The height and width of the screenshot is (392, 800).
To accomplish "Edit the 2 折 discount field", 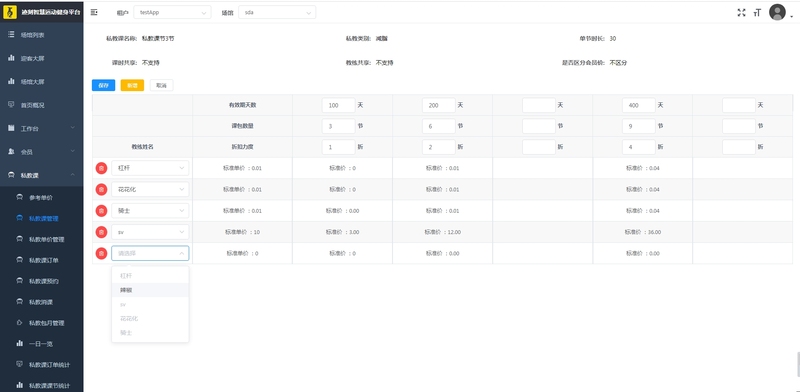I will [x=439, y=147].
